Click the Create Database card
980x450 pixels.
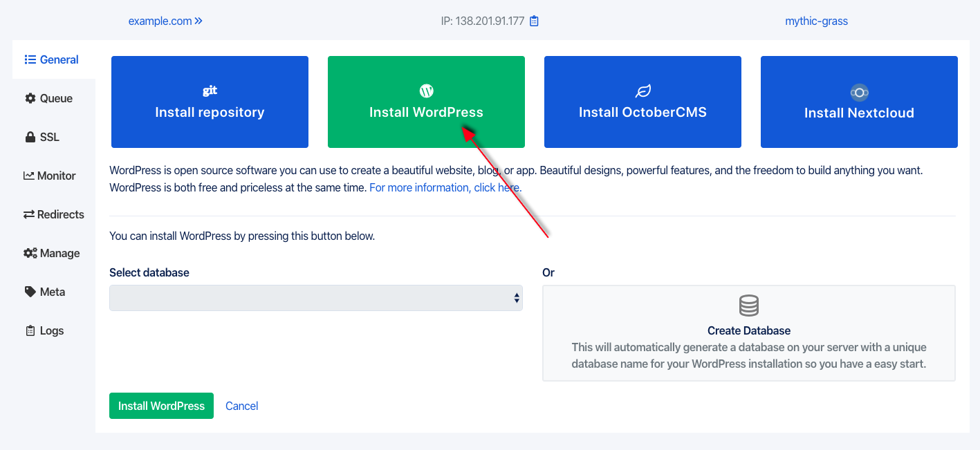[749, 333]
